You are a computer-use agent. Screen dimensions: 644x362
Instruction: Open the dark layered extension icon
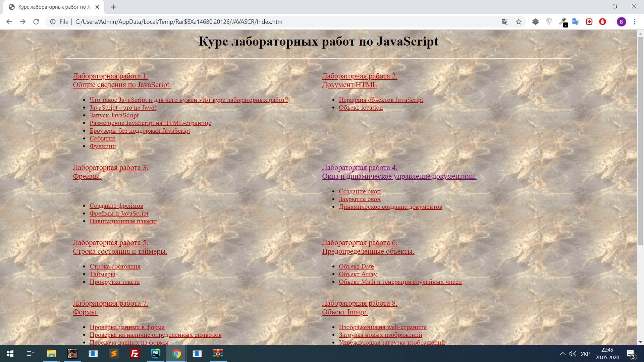pos(535,22)
